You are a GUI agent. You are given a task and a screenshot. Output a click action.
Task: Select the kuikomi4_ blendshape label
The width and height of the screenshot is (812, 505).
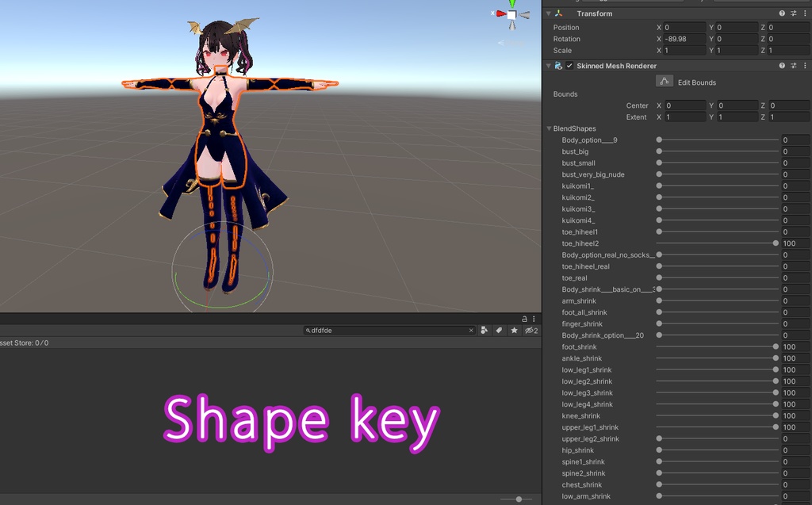tap(578, 220)
